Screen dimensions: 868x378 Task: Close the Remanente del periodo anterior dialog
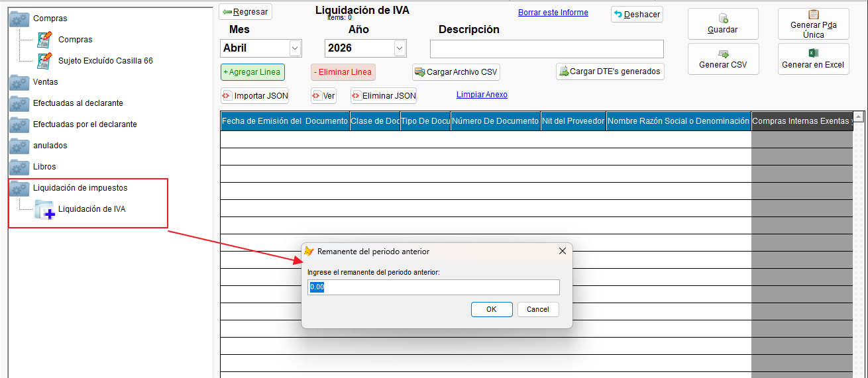563,252
